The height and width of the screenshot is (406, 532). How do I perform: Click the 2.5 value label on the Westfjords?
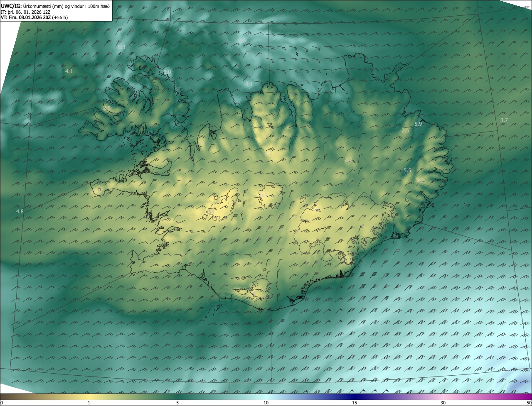click(x=107, y=108)
